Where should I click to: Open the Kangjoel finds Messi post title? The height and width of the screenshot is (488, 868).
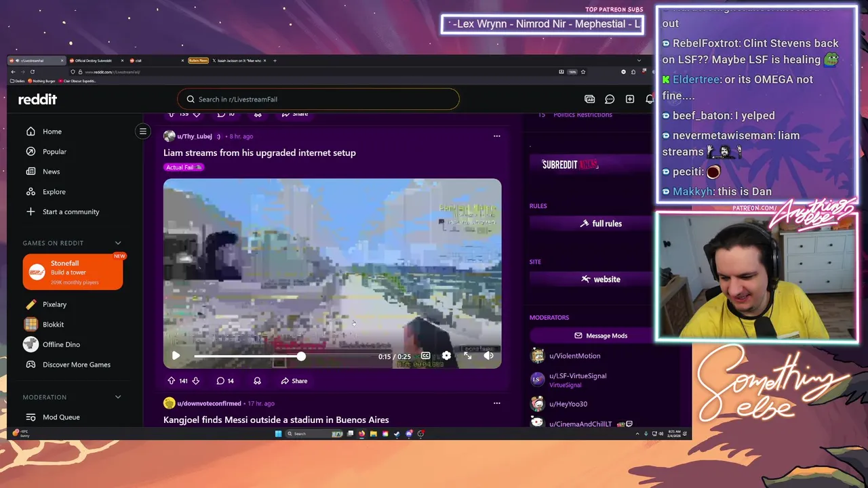276,420
